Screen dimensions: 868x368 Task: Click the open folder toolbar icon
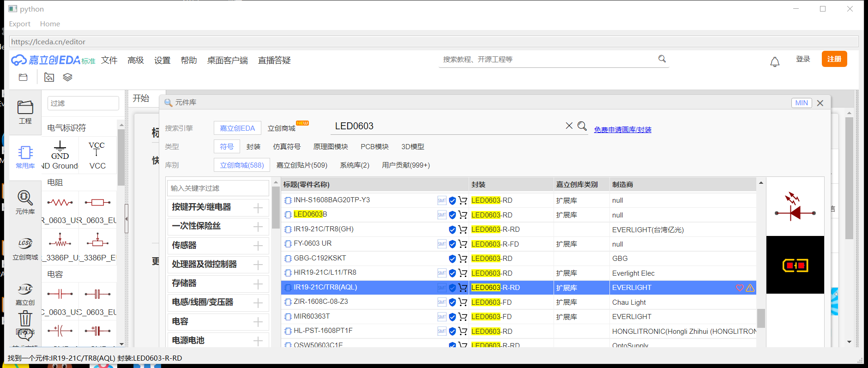pos(23,77)
